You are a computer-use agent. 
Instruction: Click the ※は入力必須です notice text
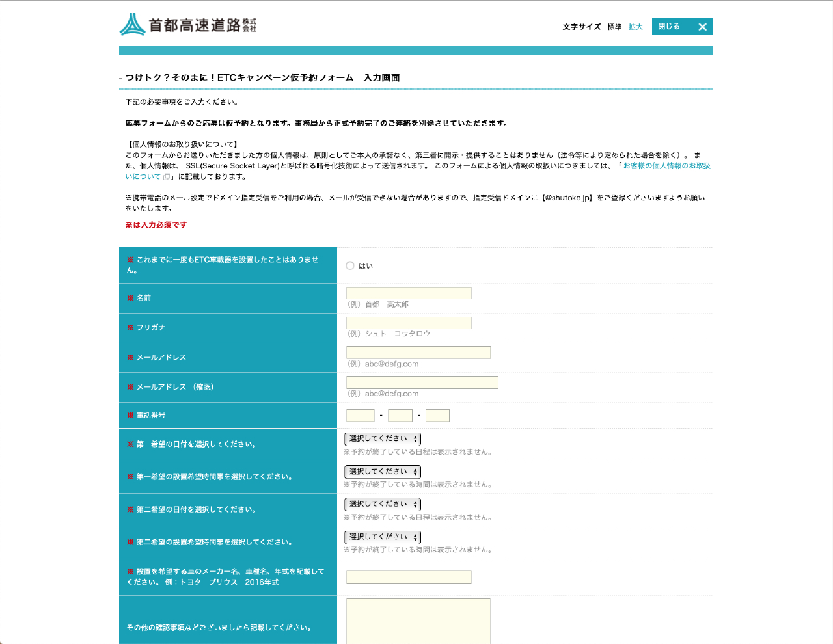156,225
